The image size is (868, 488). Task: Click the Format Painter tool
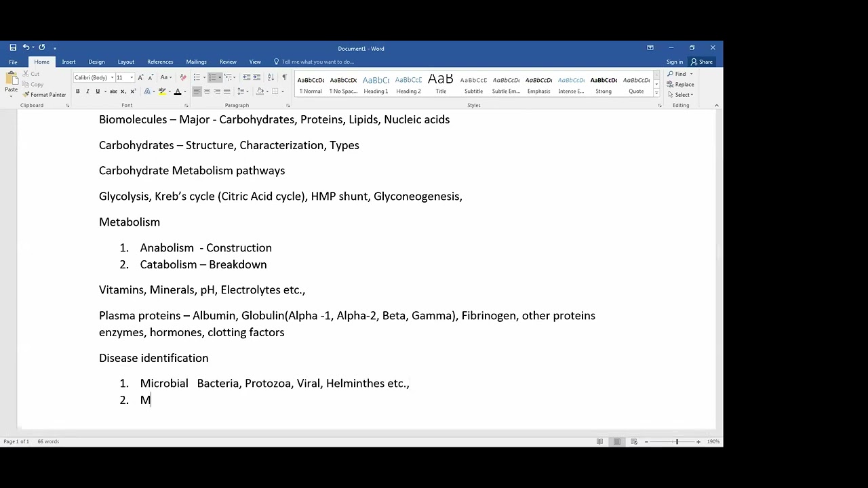[44, 95]
